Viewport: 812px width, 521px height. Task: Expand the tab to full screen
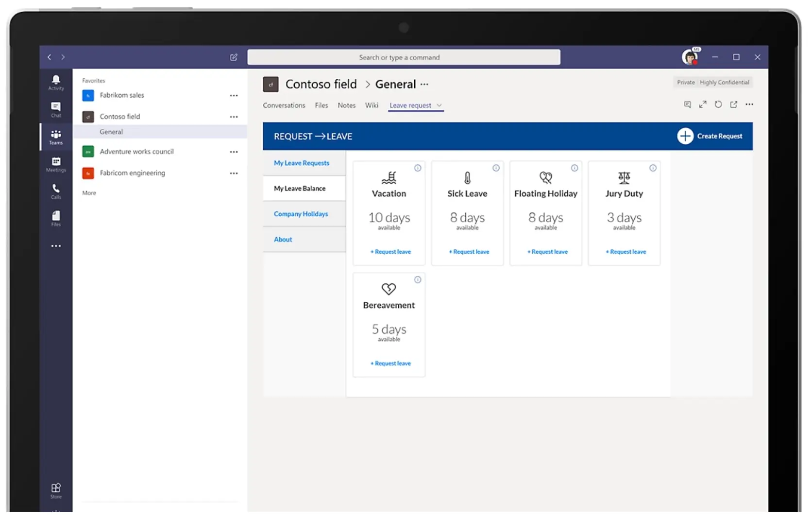[x=703, y=104]
